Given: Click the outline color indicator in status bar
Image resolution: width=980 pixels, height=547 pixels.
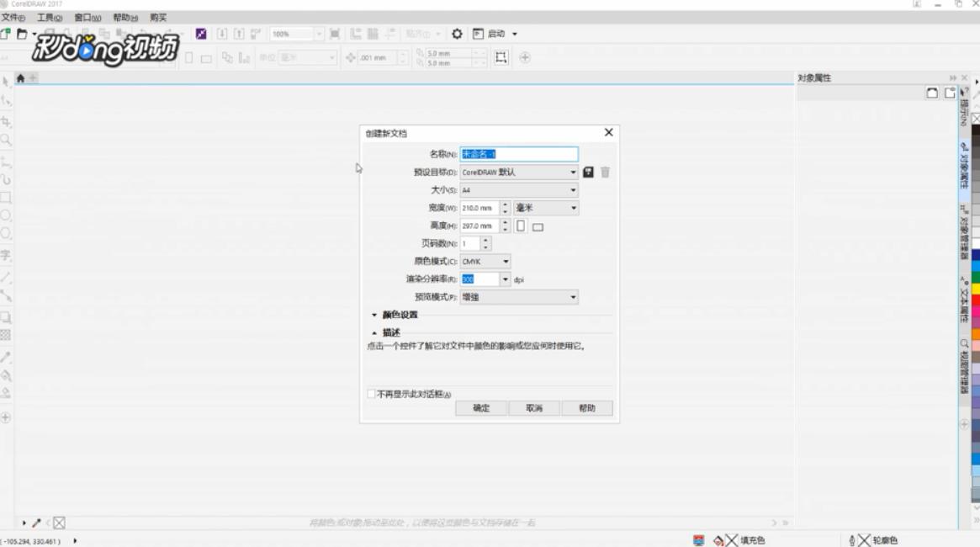Looking at the screenshot, I should coord(865,540).
